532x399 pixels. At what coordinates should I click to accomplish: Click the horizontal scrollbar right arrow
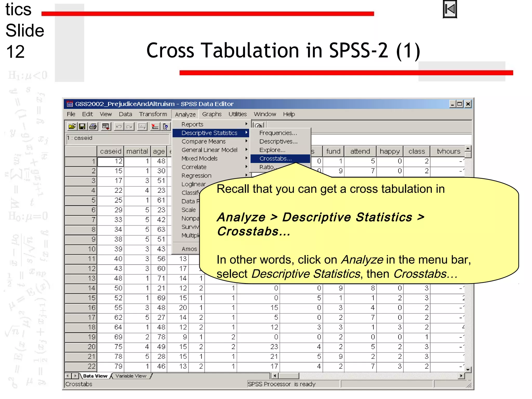point(461,376)
